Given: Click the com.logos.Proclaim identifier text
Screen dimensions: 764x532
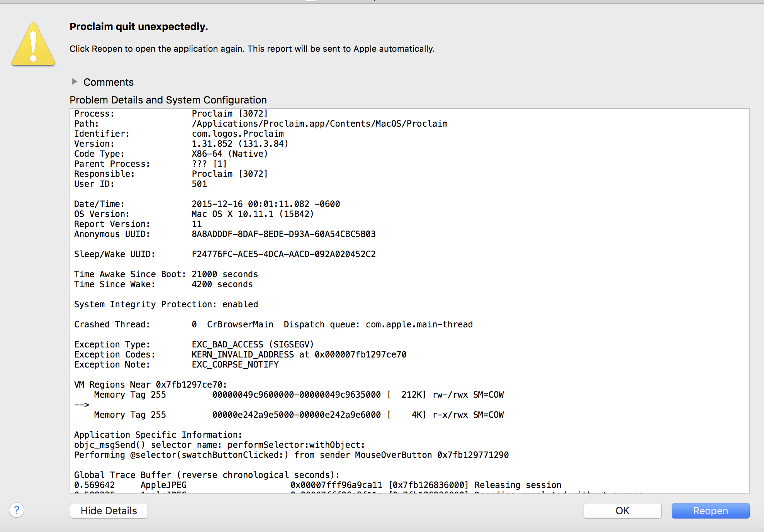Looking at the screenshot, I should (238, 134).
